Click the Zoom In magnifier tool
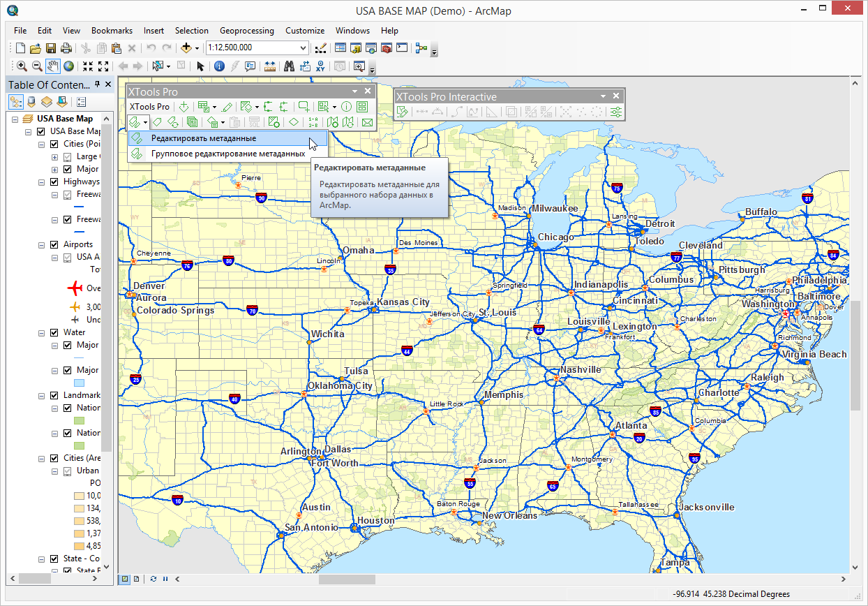The image size is (868, 606). (22, 66)
